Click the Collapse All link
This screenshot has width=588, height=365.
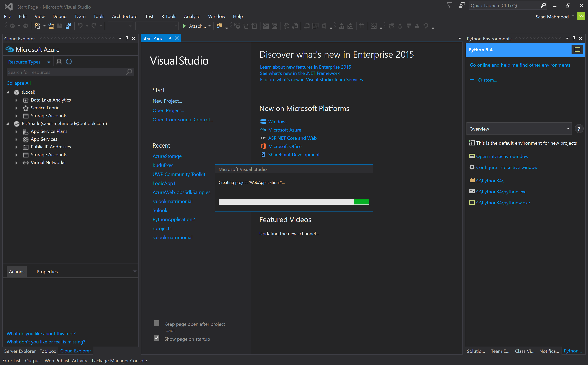(19, 83)
